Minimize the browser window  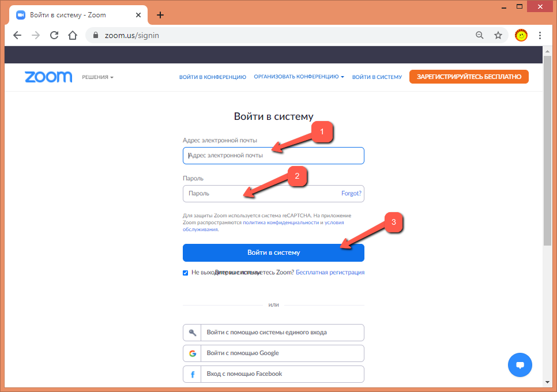[x=504, y=7]
